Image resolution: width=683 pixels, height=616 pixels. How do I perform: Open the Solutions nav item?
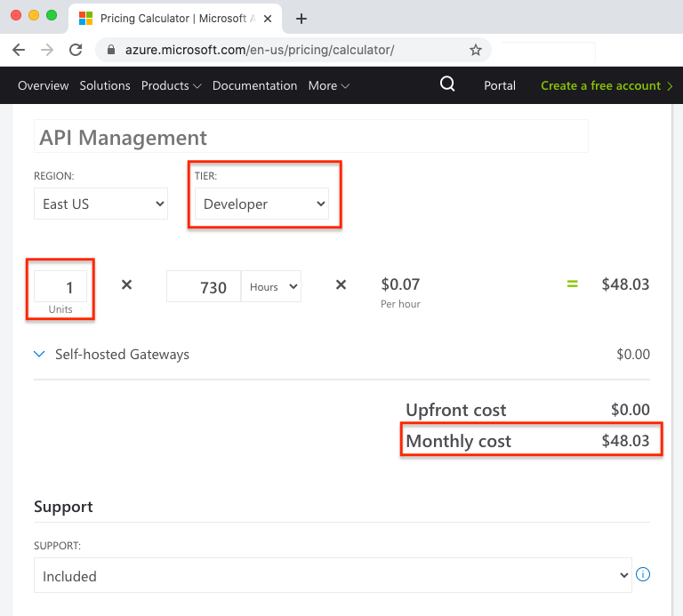[x=105, y=85]
